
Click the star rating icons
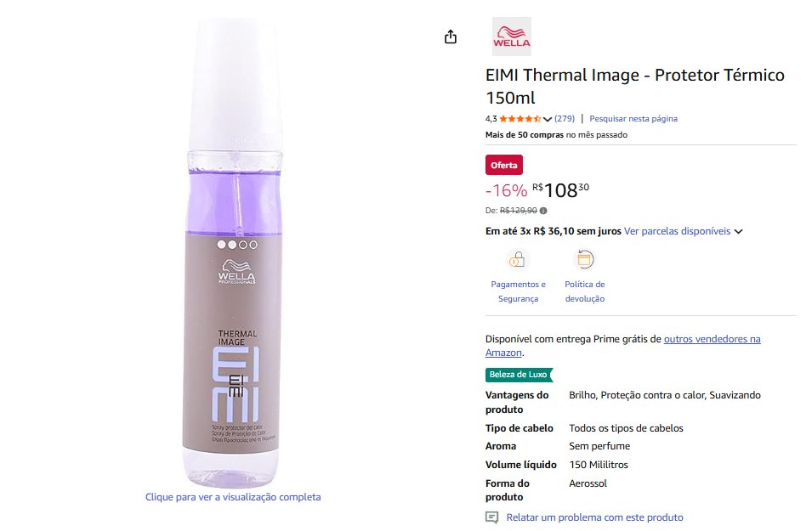click(520, 118)
